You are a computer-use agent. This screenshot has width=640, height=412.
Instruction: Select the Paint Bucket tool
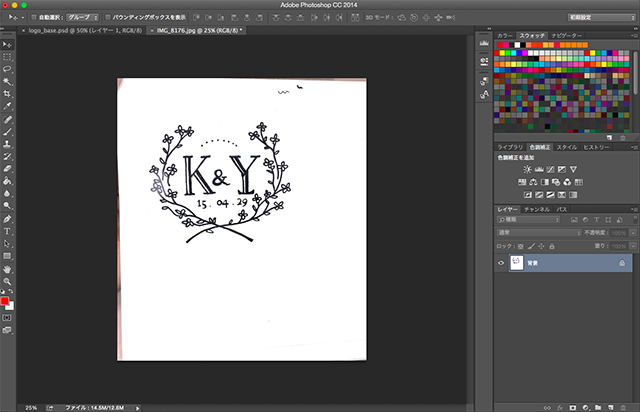[x=7, y=181]
